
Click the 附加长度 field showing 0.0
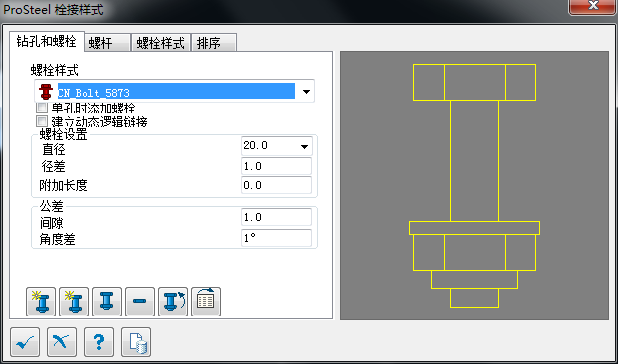point(276,185)
